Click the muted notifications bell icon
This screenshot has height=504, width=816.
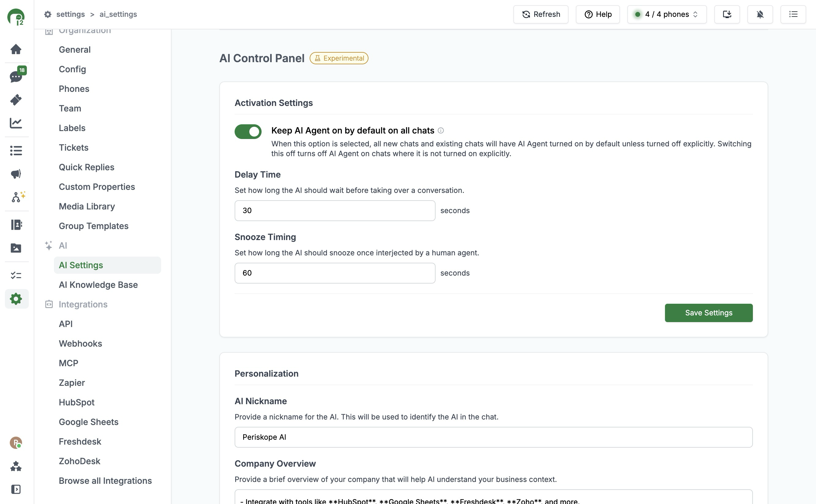coord(760,14)
